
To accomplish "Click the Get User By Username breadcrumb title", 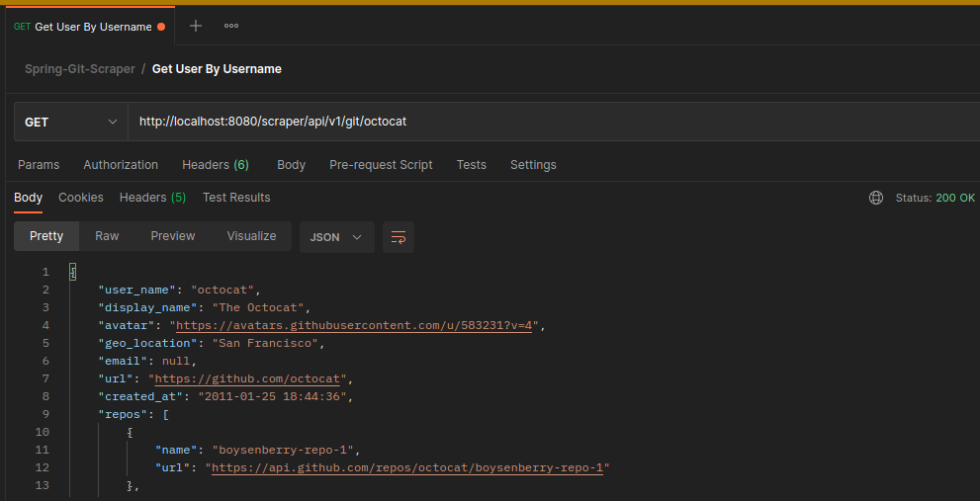I will 217,69.
